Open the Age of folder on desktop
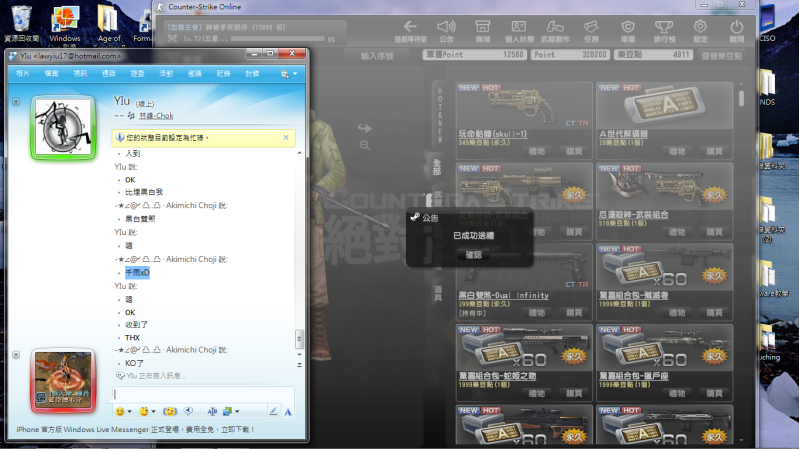The width and height of the screenshot is (799, 449). [x=109, y=24]
